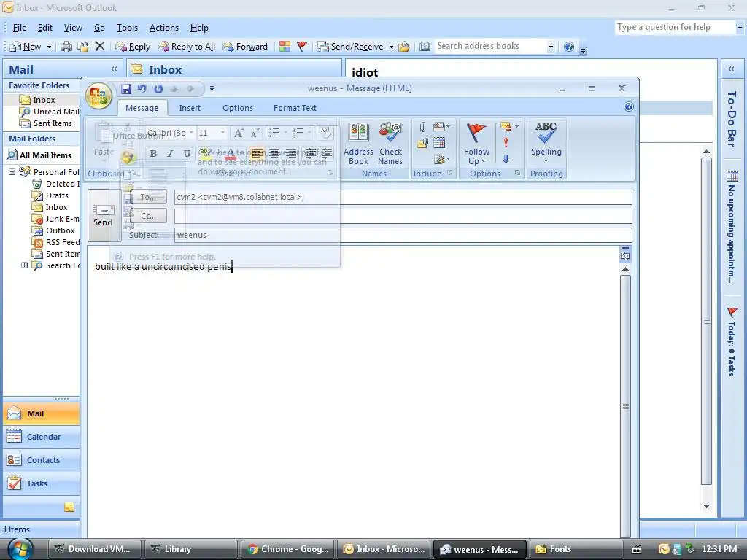This screenshot has height=560, width=747.
Task: Toggle Italic formatting in the ribbon
Action: pos(169,153)
